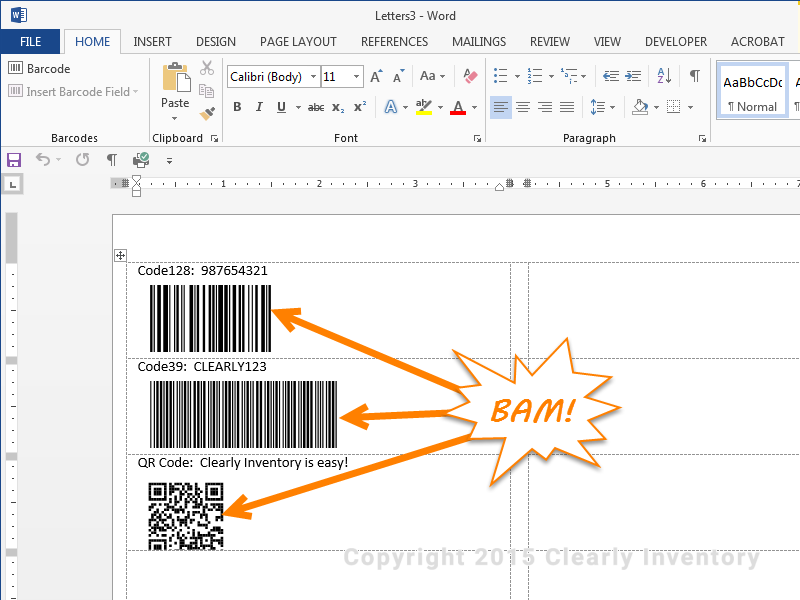Toggle Subscript formatting
800x600 pixels.
click(338, 107)
